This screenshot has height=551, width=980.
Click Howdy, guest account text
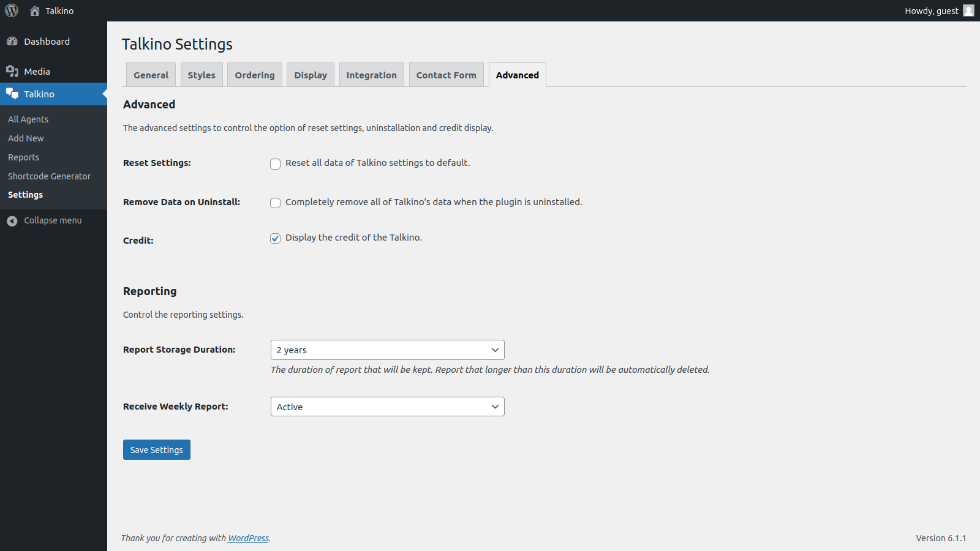[932, 11]
